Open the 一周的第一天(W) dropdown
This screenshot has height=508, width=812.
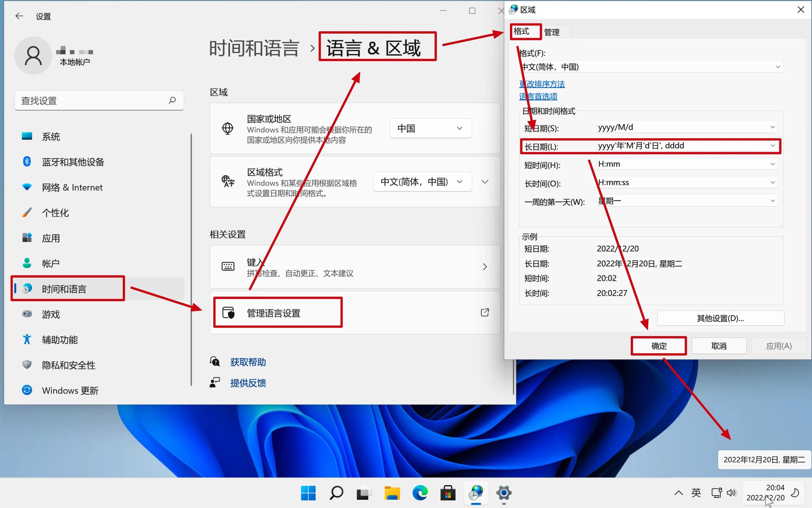pyautogui.click(x=687, y=201)
